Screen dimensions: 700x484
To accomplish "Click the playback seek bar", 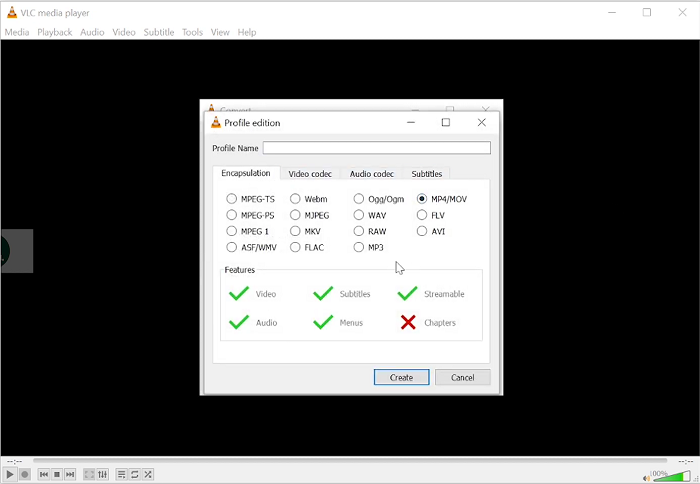I will [350, 460].
